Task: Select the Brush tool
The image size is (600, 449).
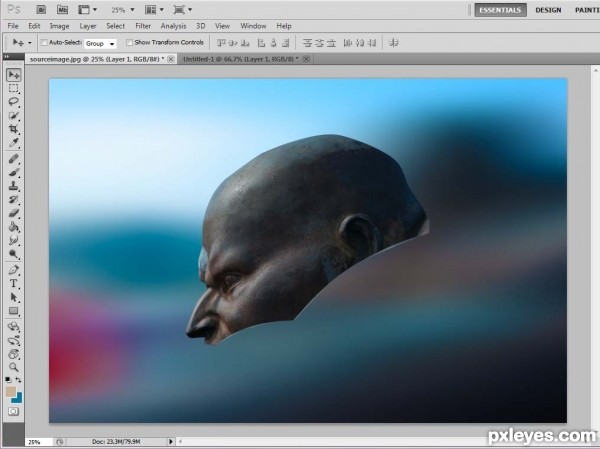Action: tap(13, 172)
